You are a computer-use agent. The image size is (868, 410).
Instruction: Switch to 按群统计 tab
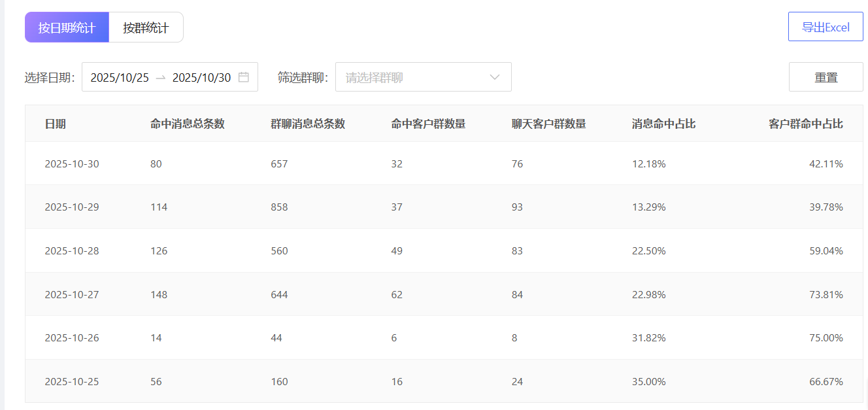click(x=146, y=27)
